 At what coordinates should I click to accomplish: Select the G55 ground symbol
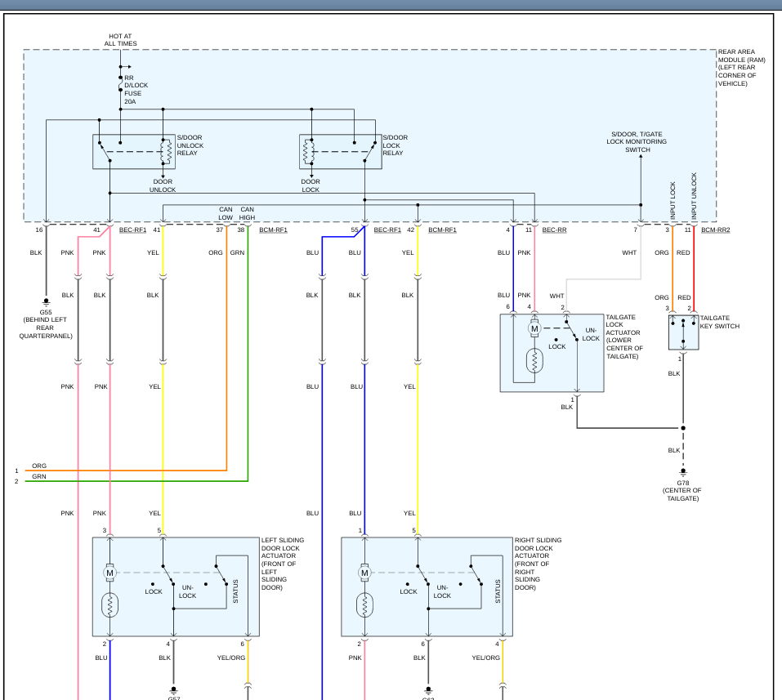pos(46,301)
